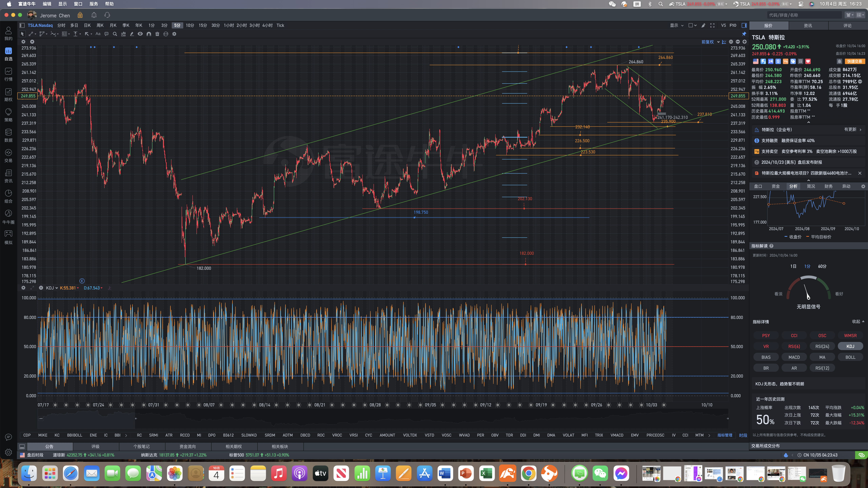868x488 pixels.
Task: Activate the magnifier zoom tool
Action: click(x=115, y=34)
